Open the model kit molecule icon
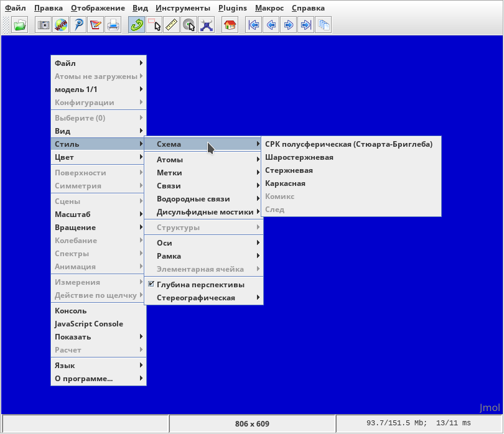The width and height of the screenshot is (504, 434). pyautogui.click(x=206, y=25)
